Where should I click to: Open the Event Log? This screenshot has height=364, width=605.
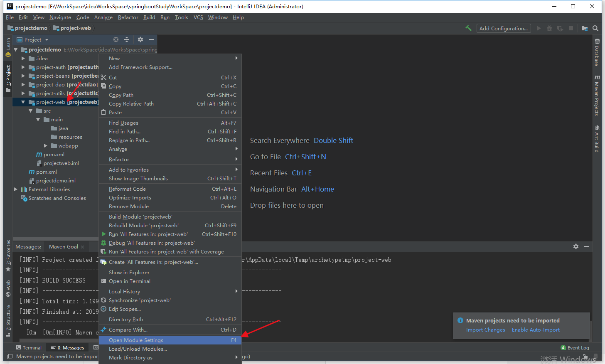pos(575,348)
